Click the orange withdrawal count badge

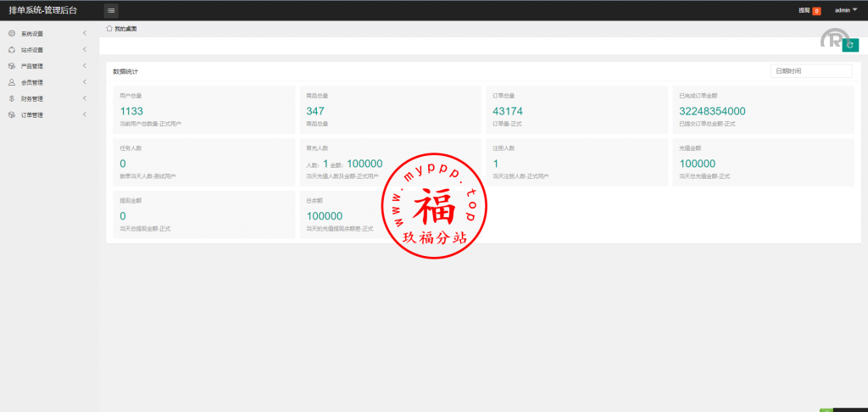[816, 11]
